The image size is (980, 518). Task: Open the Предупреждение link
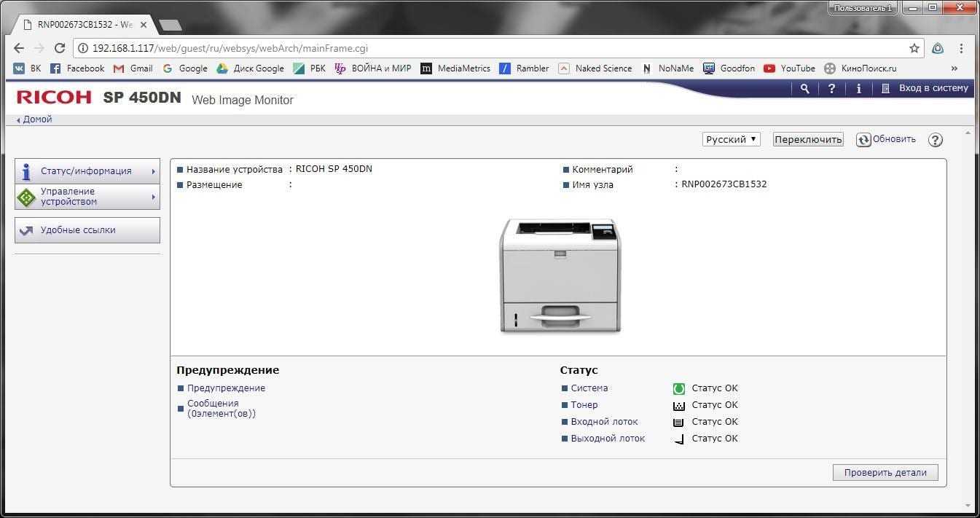[x=226, y=388]
